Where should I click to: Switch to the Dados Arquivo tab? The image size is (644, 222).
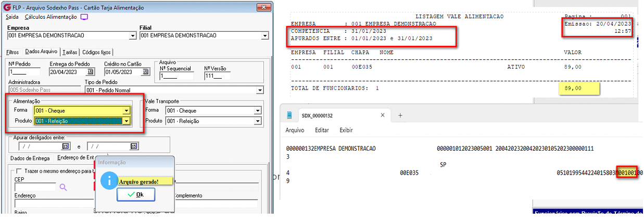(x=41, y=52)
